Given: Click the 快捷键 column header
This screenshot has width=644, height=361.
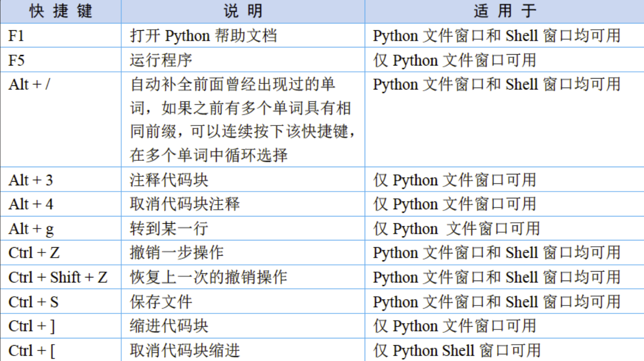Looking at the screenshot, I should tap(61, 11).
